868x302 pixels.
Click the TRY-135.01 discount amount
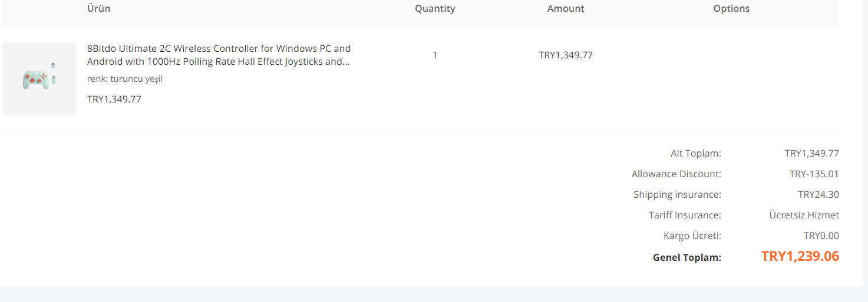coord(814,174)
